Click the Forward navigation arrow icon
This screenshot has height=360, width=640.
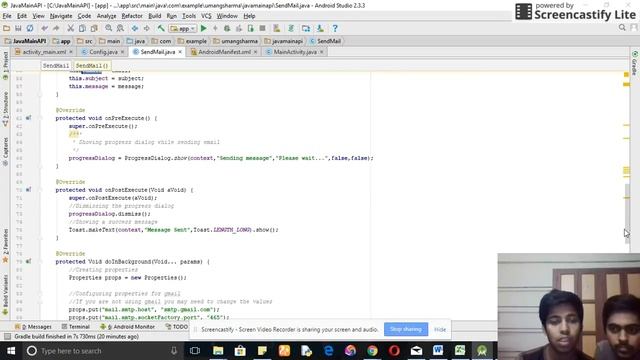point(146,29)
